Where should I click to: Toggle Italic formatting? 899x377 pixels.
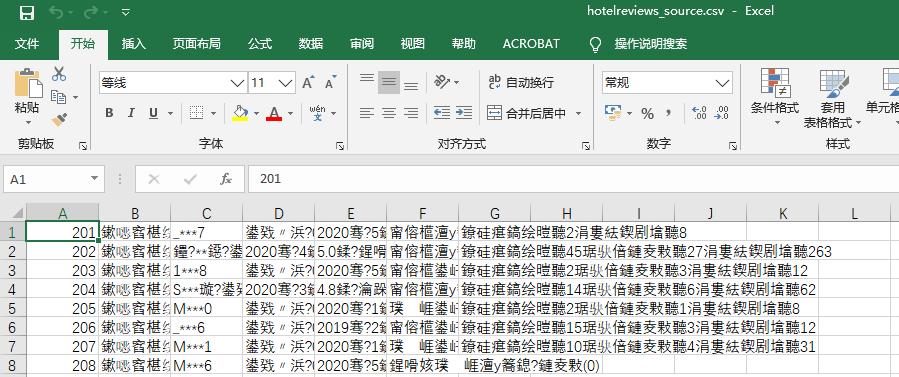pos(131,113)
